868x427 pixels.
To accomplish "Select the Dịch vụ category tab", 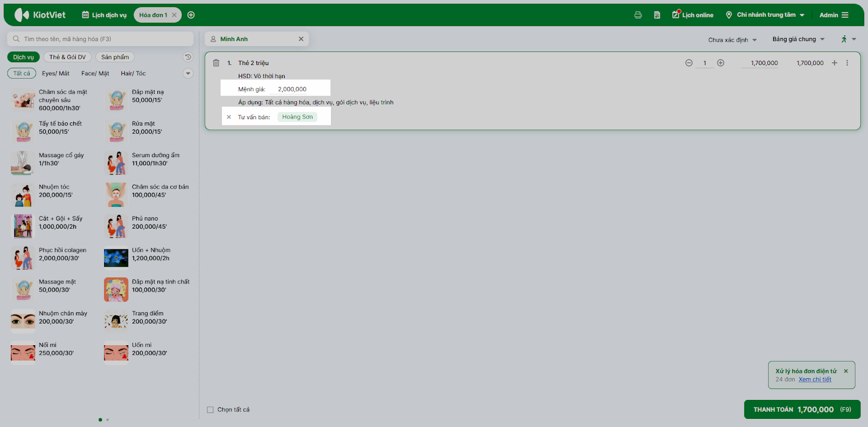I will click(x=23, y=57).
